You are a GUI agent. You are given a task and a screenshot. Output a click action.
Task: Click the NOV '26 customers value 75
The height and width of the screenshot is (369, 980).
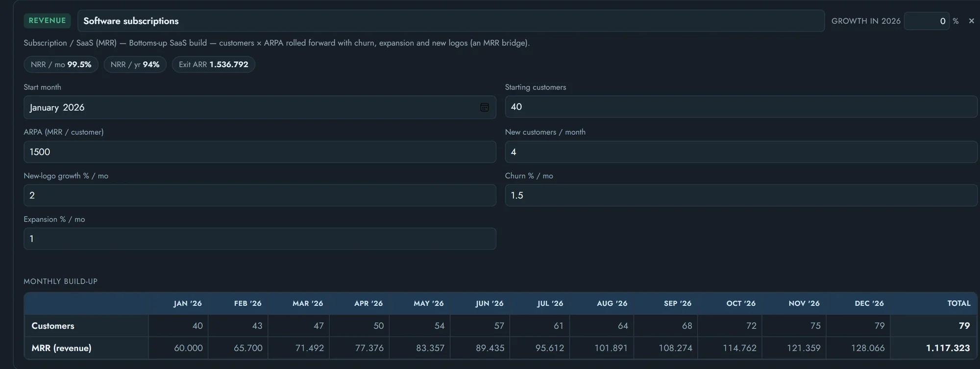(x=815, y=326)
